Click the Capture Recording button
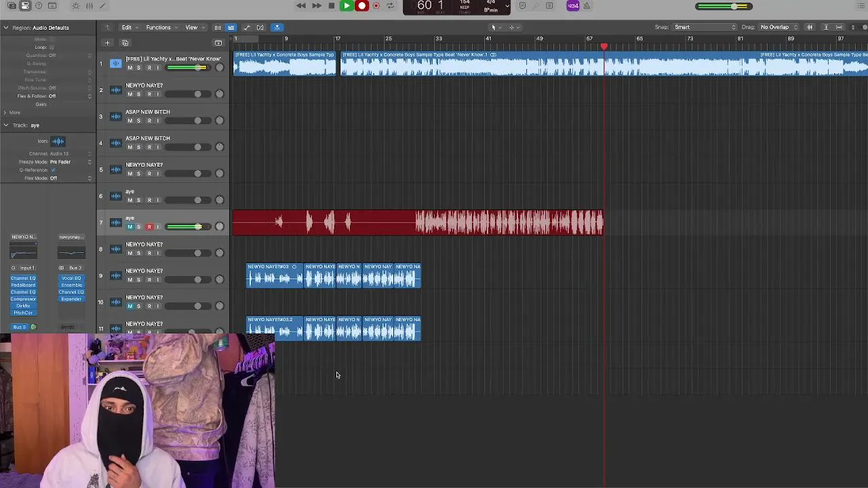The height and width of the screenshot is (488, 868). (x=376, y=6)
